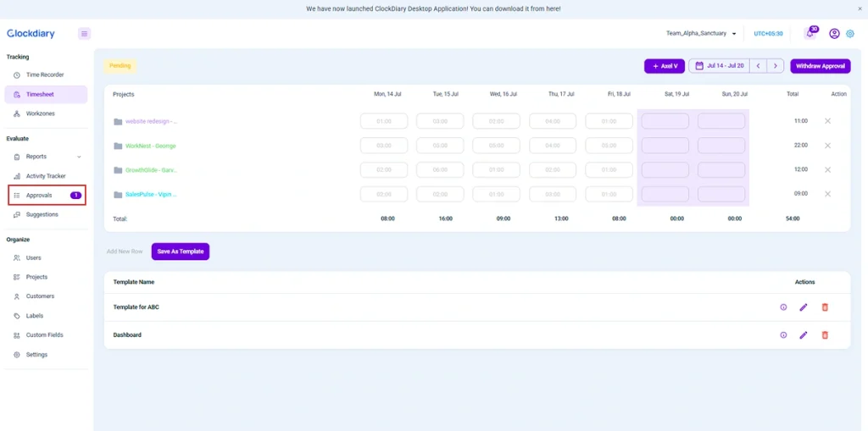Expand the Reports menu chevron
This screenshot has height=431, width=868.
[79, 157]
